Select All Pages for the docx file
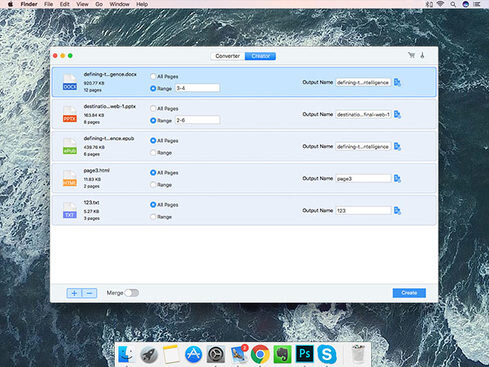489x367 pixels. (x=153, y=76)
